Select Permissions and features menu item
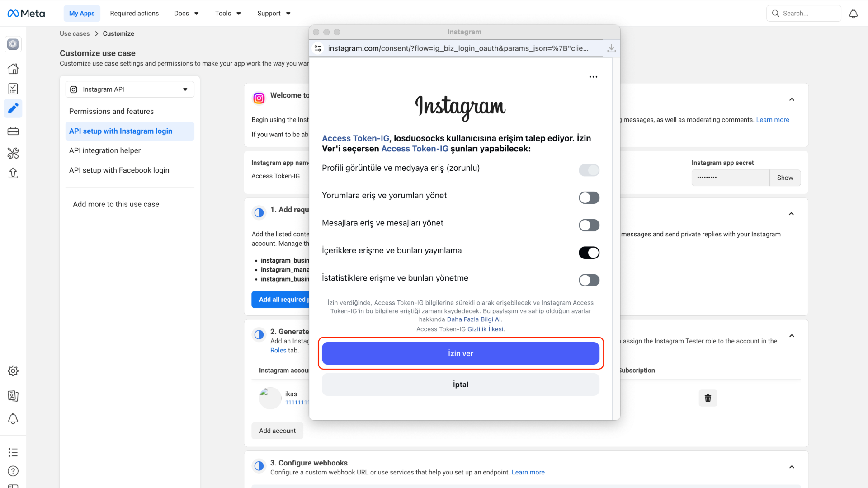The image size is (868, 488). click(130, 112)
